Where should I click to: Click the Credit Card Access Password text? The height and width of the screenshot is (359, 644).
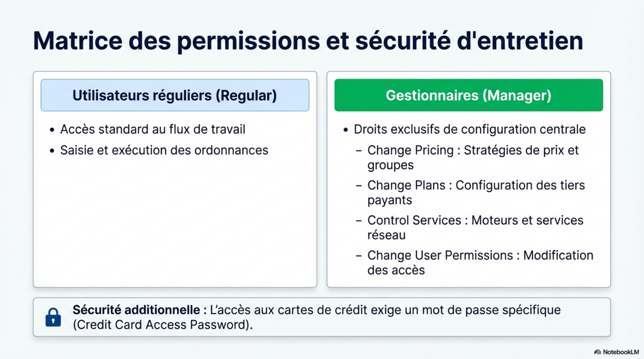[x=162, y=325]
